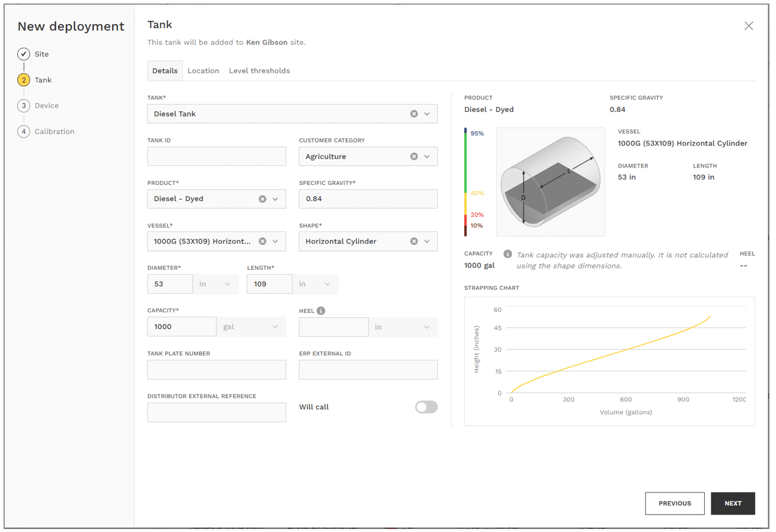Click the '53 in' diameter summary
Image resolution: width=776 pixels, height=532 pixels.
[x=627, y=177]
